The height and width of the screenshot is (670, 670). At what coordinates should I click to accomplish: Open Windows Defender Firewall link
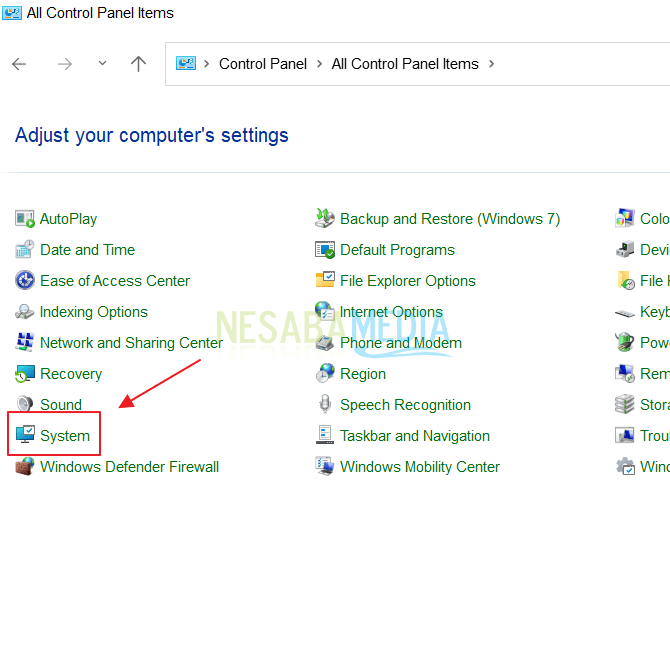click(129, 467)
